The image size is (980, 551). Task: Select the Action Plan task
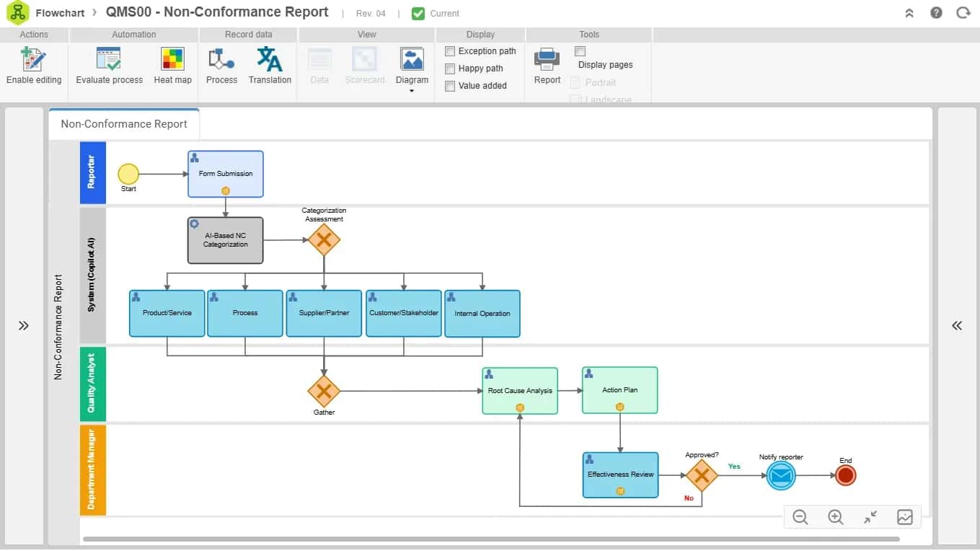click(620, 390)
